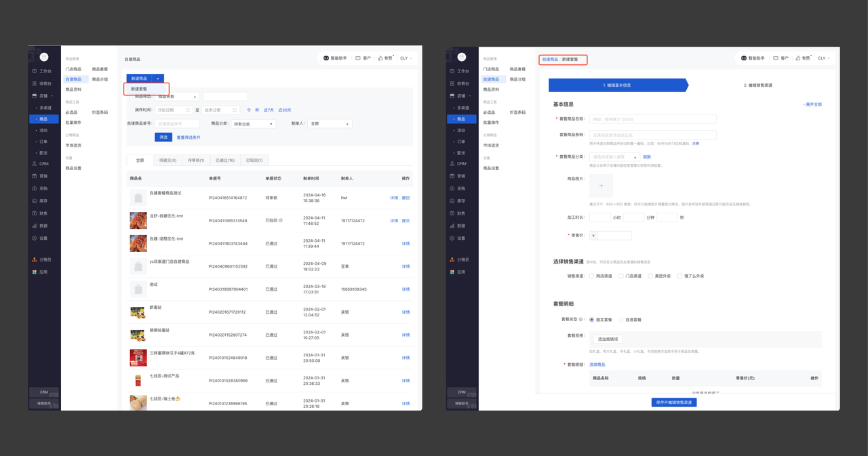The height and width of the screenshot is (456, 868).
Task: Open 收银台 icon in left window sidebar
Action: (x=35, y=83)
